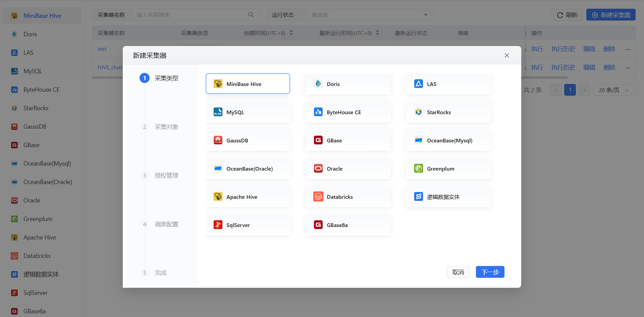Cancel the dialog with 取消
The width and height of the screenshot is (644, 317).
point(458,272)
